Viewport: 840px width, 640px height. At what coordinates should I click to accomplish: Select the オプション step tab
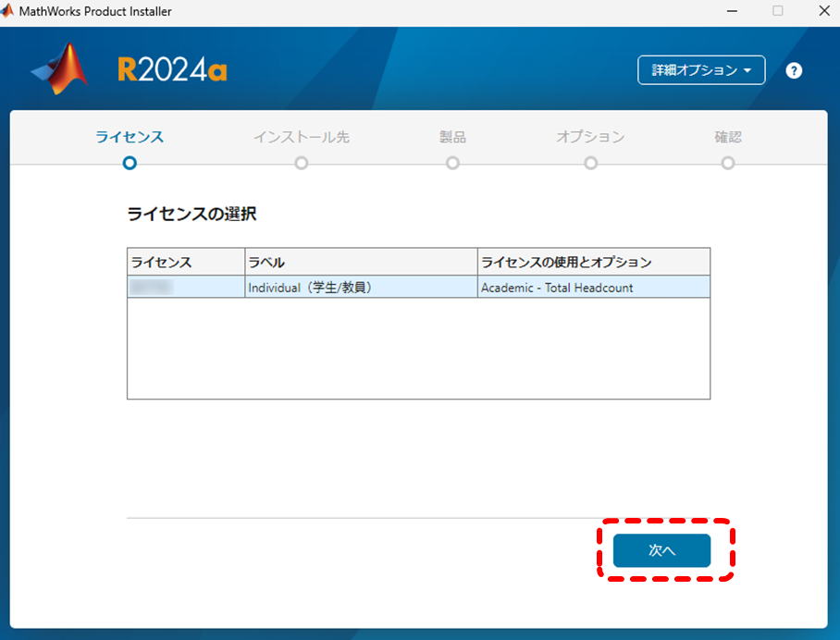590,137
